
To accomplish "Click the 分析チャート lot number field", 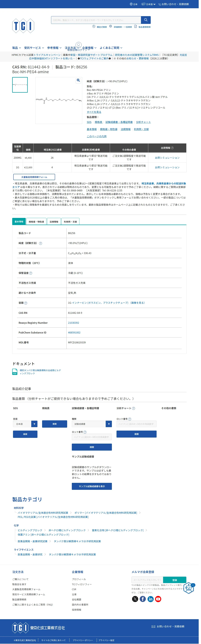I will [x=138, y=429].
